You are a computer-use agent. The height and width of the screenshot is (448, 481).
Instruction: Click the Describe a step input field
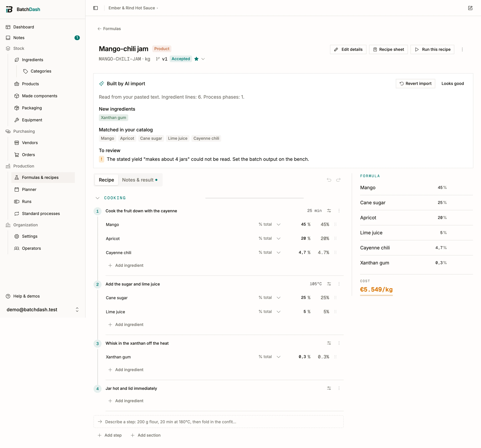[218, 422]
